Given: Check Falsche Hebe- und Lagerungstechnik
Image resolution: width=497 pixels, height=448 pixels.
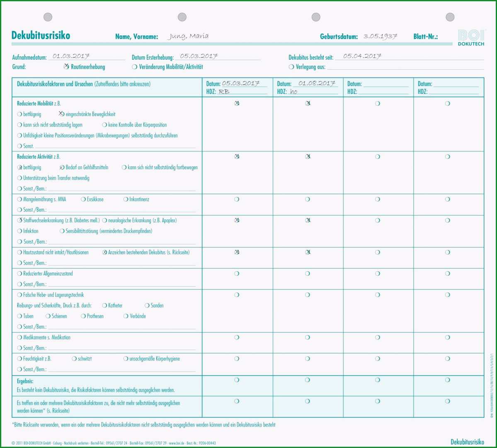Looking at the screenshot, I should 19,295.
